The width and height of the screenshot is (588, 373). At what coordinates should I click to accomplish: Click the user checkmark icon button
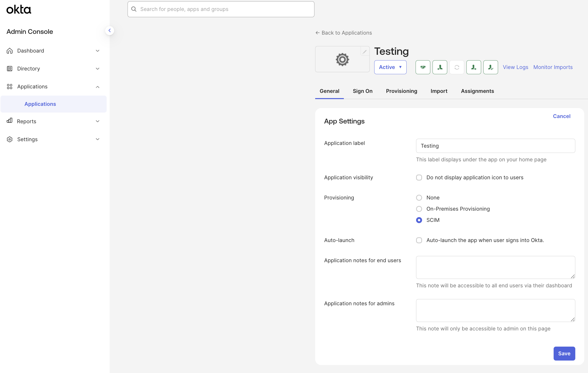pos(491,67)
